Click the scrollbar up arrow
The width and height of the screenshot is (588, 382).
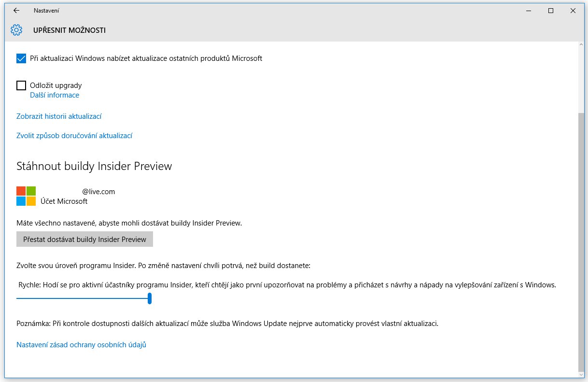pos(580,45)
